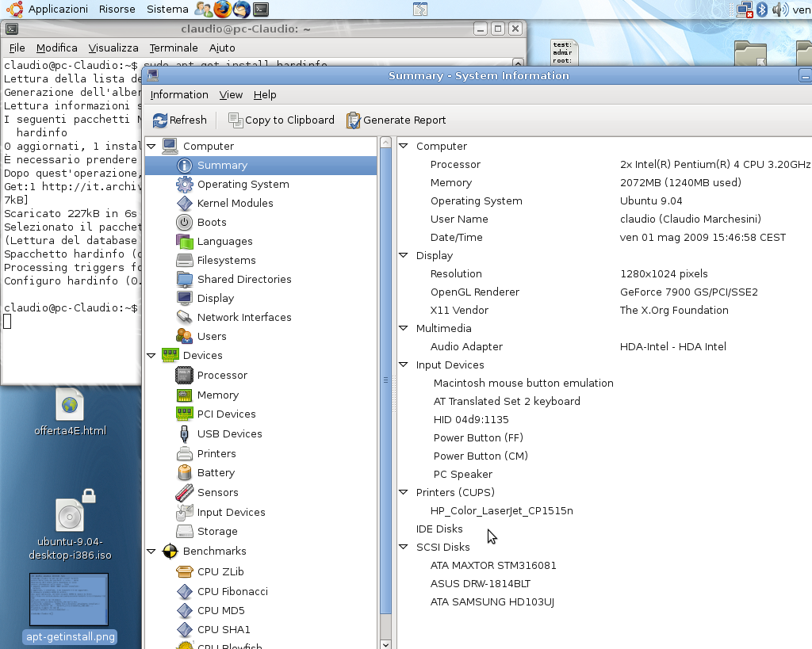Screen dimensions: 812x649
Task: Collapse the Computer section in summary pane
Action: [x=404, y=147]
